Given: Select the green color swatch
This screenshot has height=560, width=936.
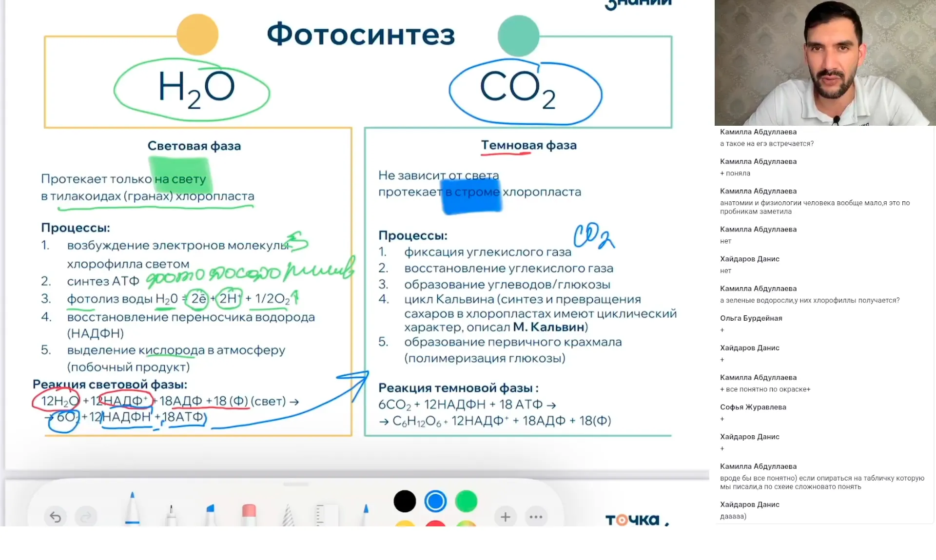Looking at the screenshot, I should pos(467,501).
